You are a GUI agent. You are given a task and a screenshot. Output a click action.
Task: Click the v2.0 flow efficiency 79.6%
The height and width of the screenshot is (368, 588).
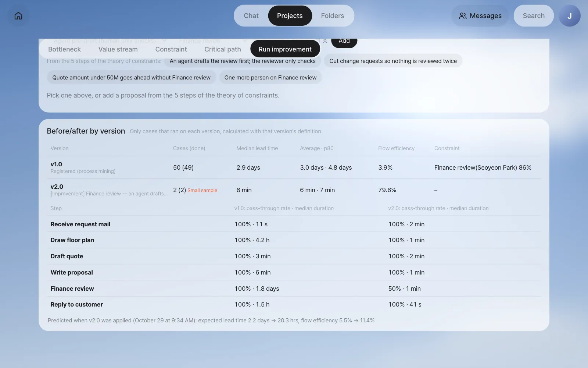pyautogui.click(x=387, y=190)
